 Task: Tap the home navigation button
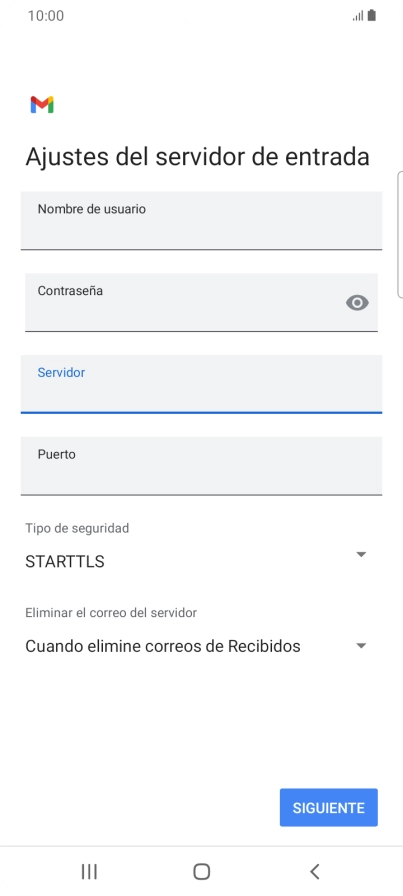(x=201, y=871)
